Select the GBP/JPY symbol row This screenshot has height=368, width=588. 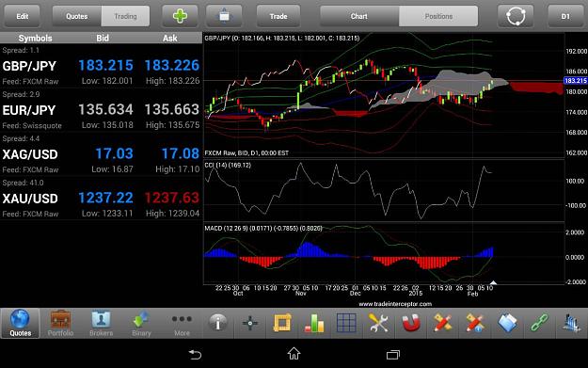101,66
